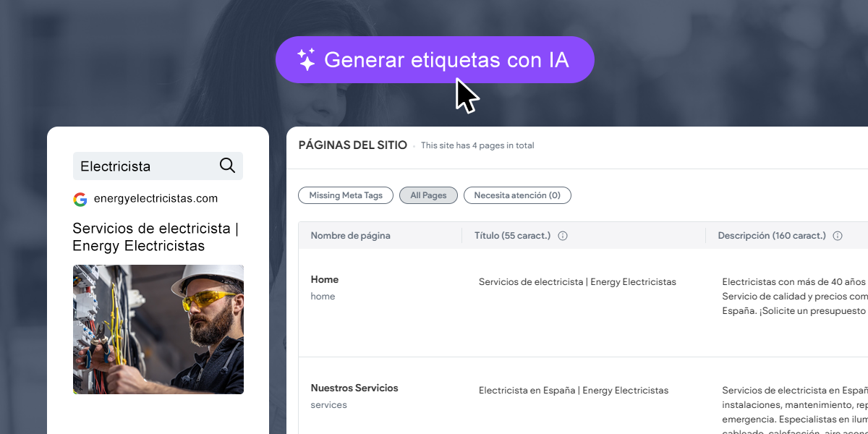Screen dimensions: 868x434
Task: Click the info icon next to Título (55 caract.)
Action: 563,236
